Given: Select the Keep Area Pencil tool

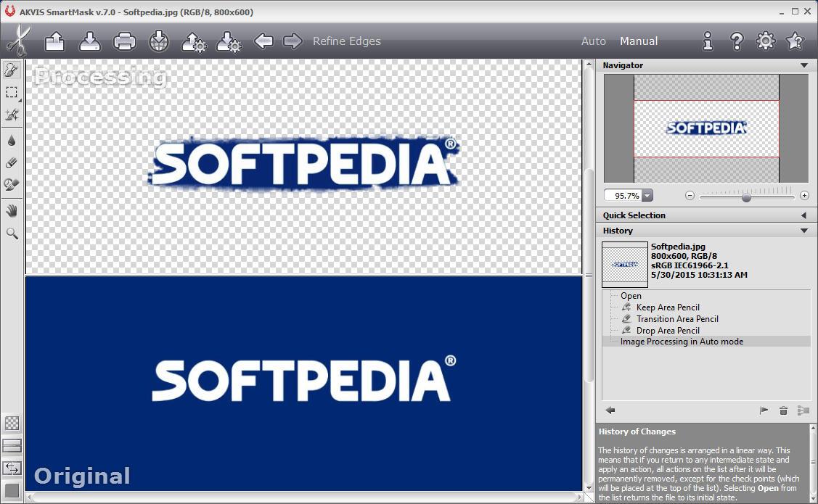Looking at the screenshot, I should click(12, 70).
